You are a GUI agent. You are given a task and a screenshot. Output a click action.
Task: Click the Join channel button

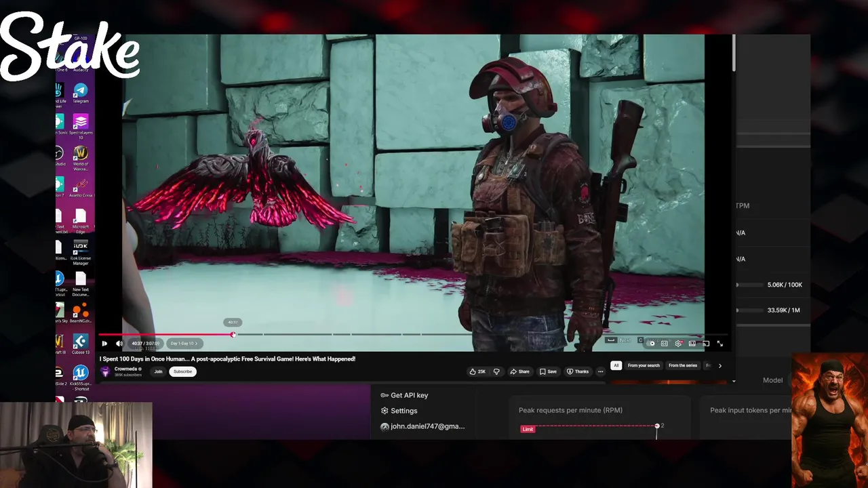pyautogui.click(x=158, y=371)
